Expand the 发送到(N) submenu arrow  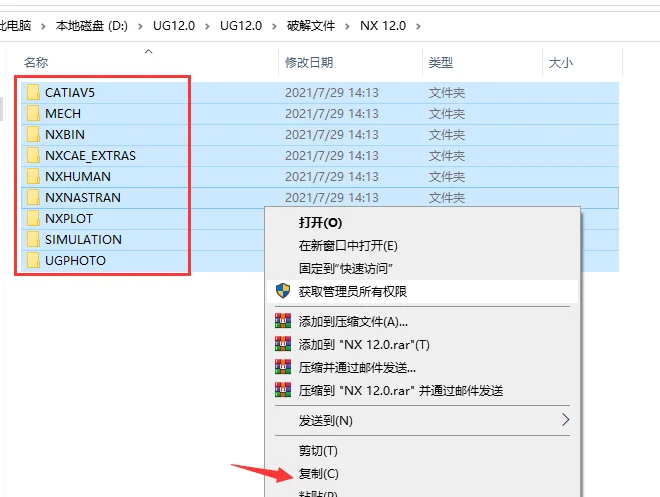[x=565, y=420]
